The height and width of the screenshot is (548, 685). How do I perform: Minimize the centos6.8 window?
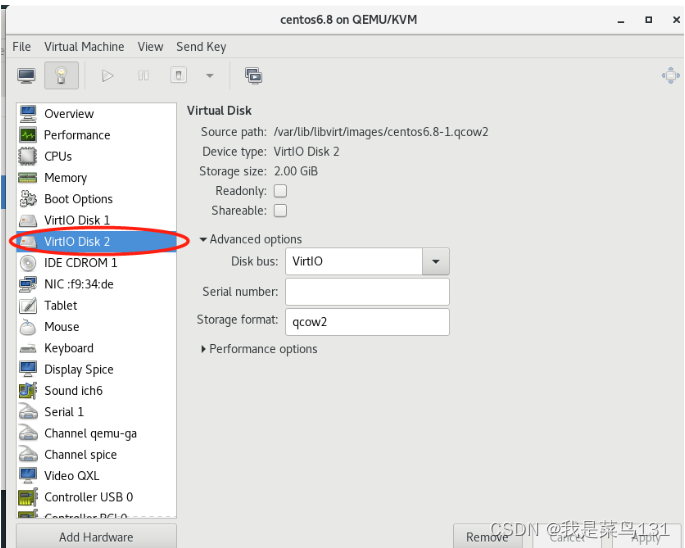[x=620, y=20]
